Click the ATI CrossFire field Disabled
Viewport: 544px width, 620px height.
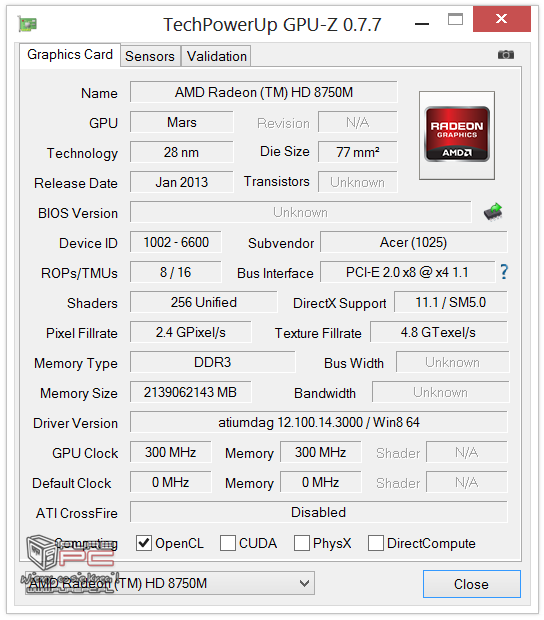[x=319, y=513]
